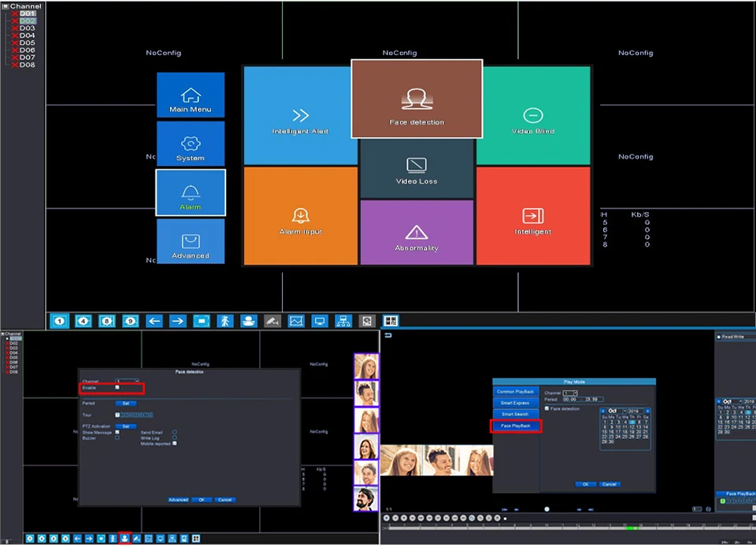This screenshot has width=756, height=547.
Task: Open the Alarm Input tile
Action: (300, 216)
